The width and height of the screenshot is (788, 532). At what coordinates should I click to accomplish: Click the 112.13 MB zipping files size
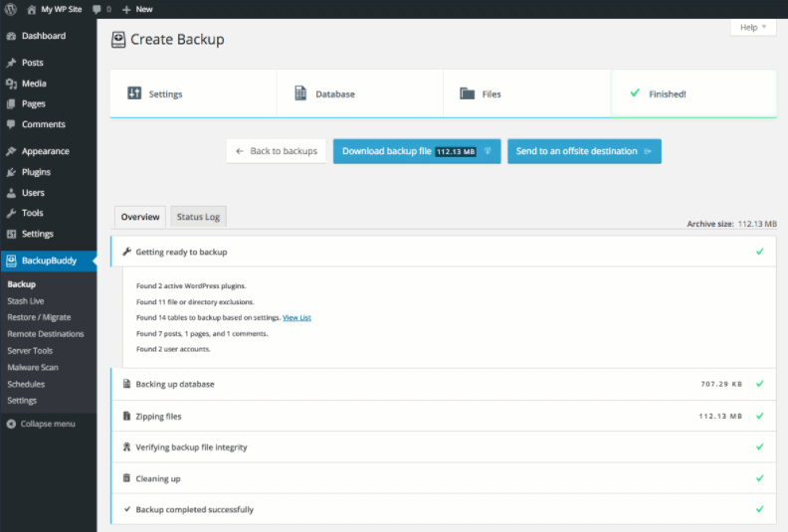point(720,416)
